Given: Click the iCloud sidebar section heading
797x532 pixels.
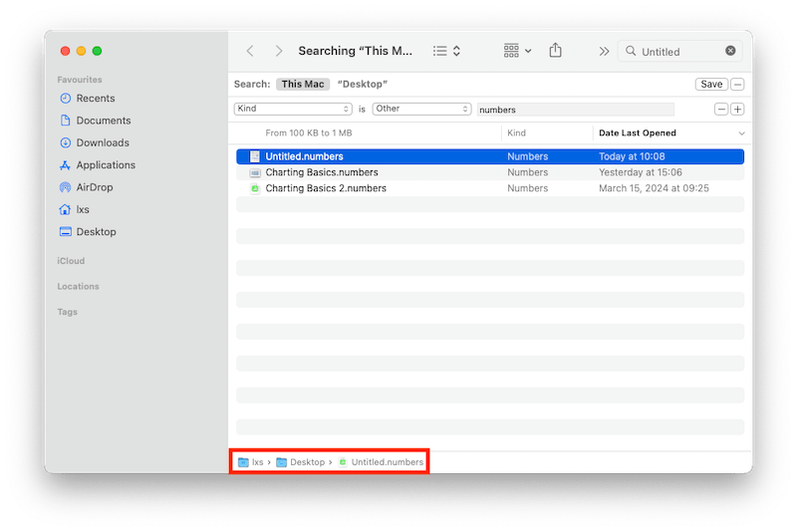Looking at the screenshot, I should click(71, 261).
